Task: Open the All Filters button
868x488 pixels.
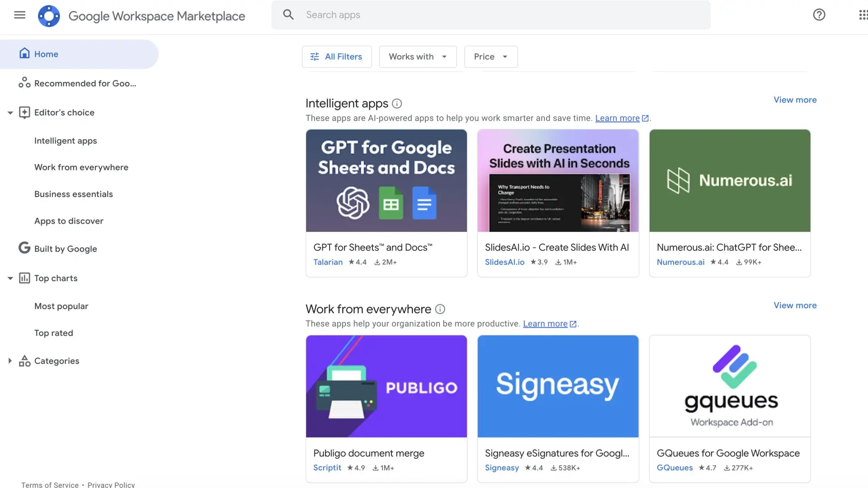Action: pyautogui.click(x=336, y=56)
